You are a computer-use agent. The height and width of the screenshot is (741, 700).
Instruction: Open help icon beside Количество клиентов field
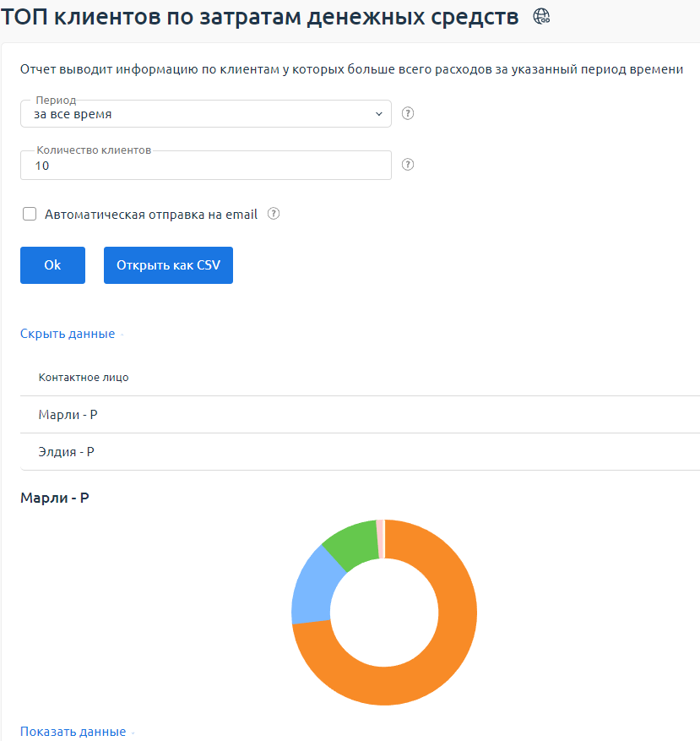408,166
